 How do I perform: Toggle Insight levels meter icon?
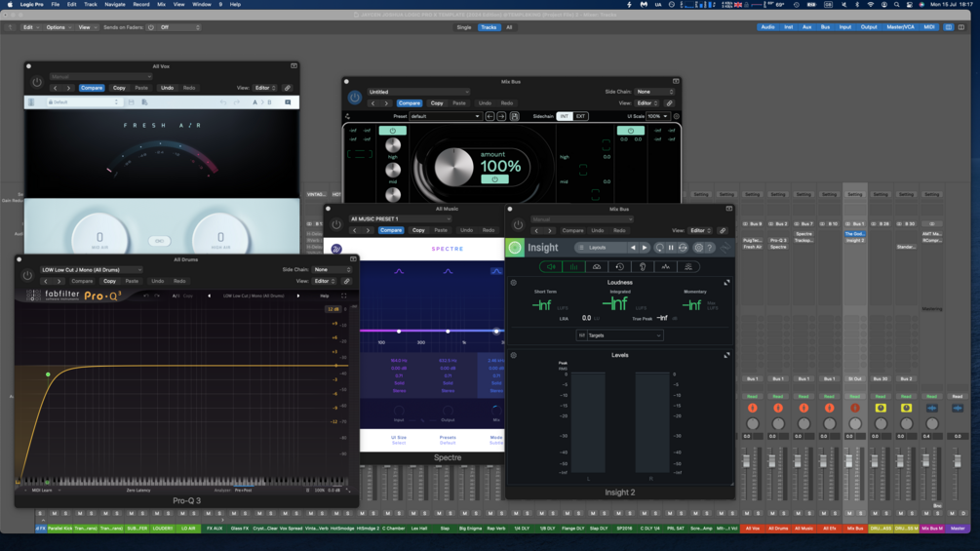[x=573, y=267]
